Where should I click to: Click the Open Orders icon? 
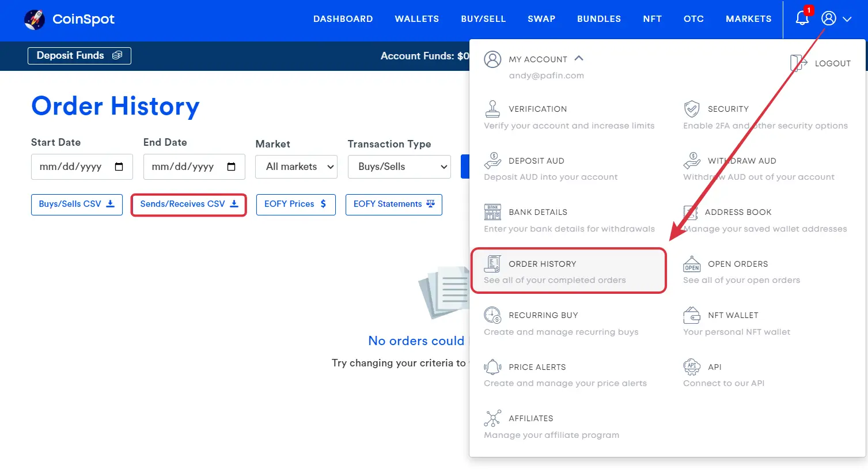point(692,264)
